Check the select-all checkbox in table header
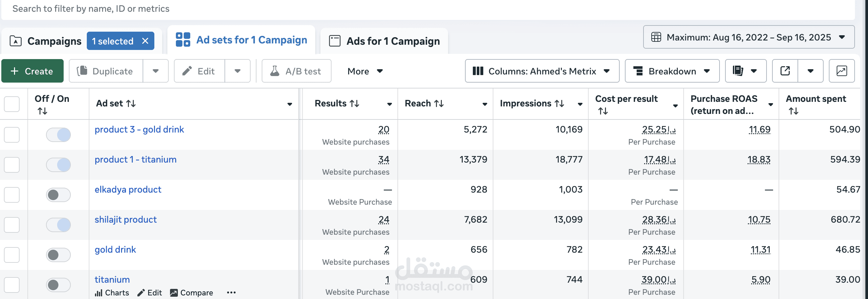This screenshot has width=868, height=299. [11, 104]
